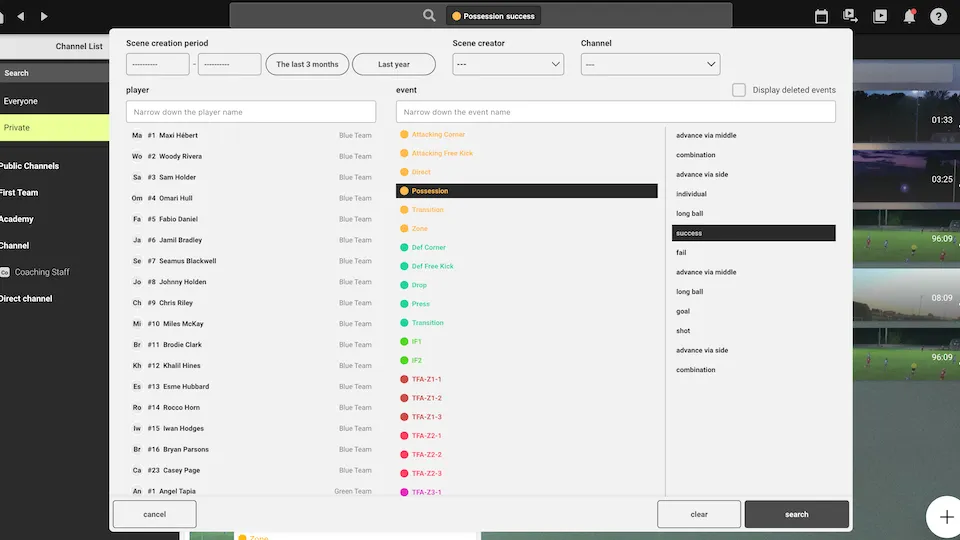Screen dimensions: 960x540
Task: Focus the player name filter field
Action: pyautogui.click(x=251, y=112)
